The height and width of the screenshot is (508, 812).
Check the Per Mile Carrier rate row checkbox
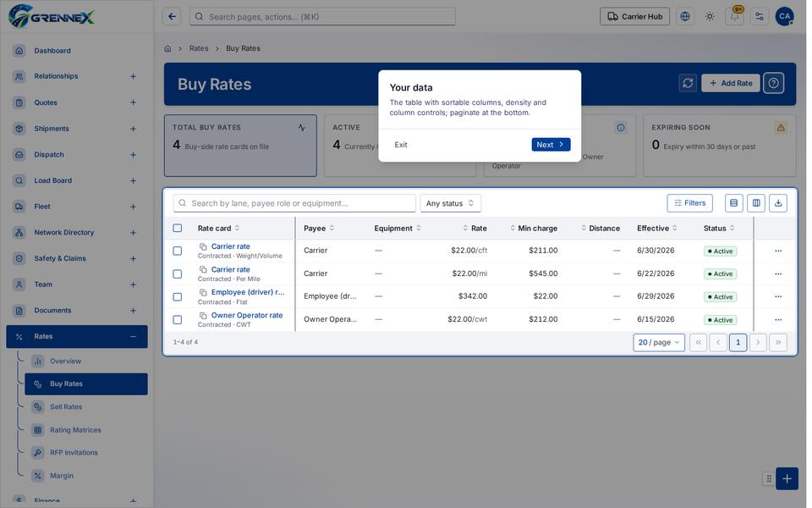[178, 273]
